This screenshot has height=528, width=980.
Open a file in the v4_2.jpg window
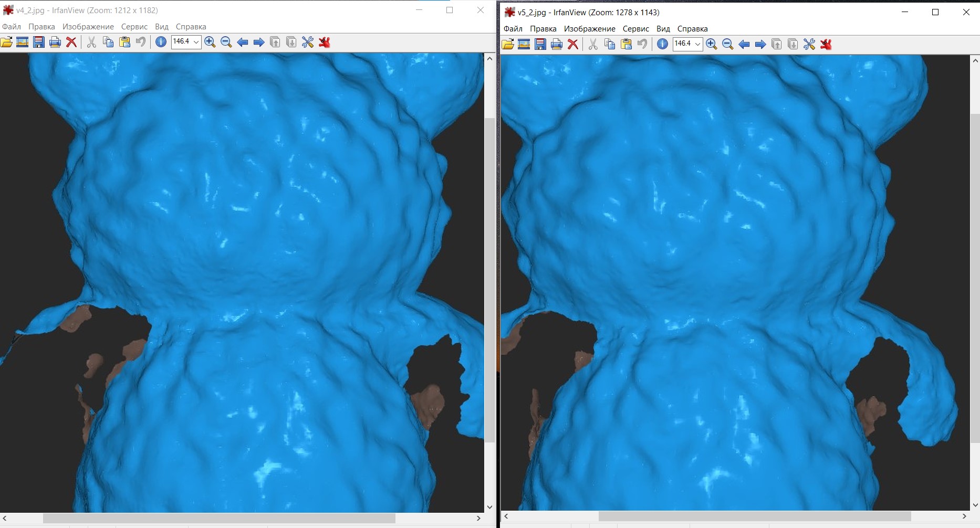point(6,42)
